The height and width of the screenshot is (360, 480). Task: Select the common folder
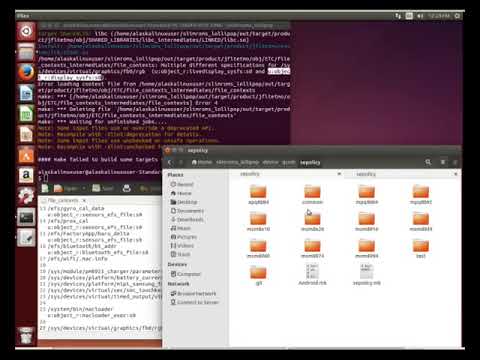(312, 194)
